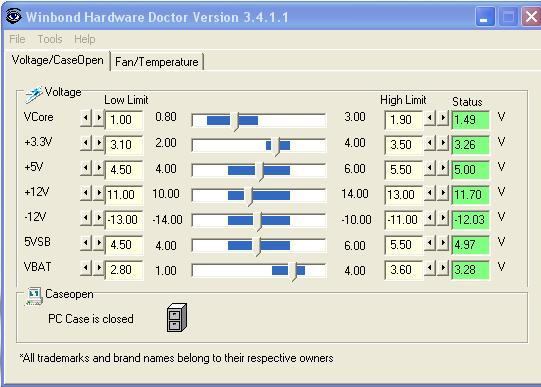Click the -12V voltage slider thumb
The width and height of the screenshot is (541, 387).
tap(257, 221)
